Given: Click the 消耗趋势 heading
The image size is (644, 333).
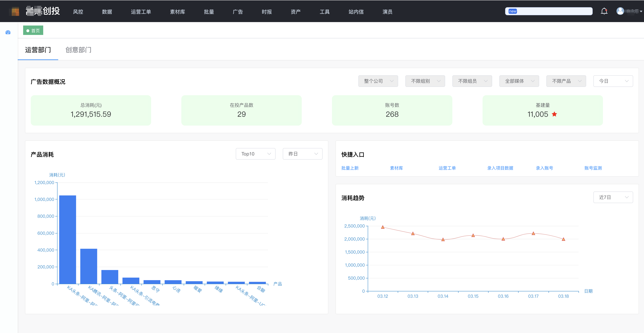Looking at the screenshot, I should [x=353, y=198].
